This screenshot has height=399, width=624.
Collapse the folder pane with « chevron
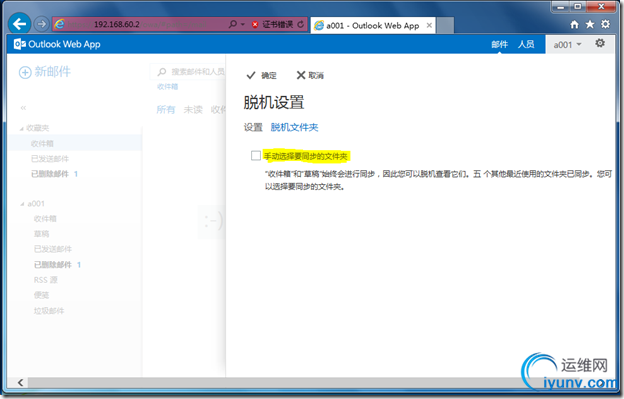coord(23,108)
